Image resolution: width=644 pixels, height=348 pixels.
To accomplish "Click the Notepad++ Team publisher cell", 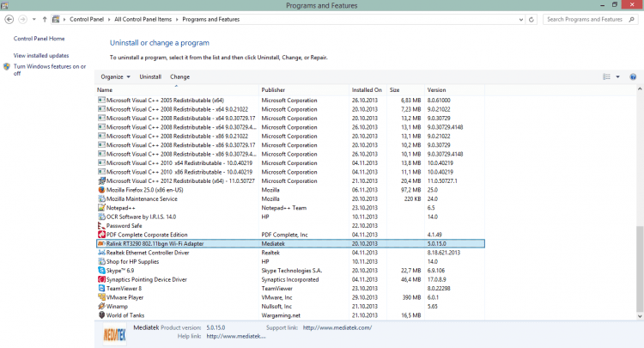I will (x=284, y=208).
